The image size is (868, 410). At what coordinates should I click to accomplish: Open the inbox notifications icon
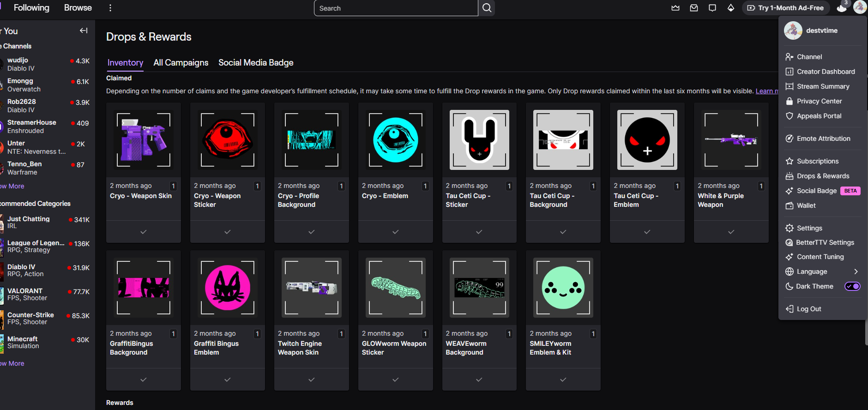[x=694, y=8]
